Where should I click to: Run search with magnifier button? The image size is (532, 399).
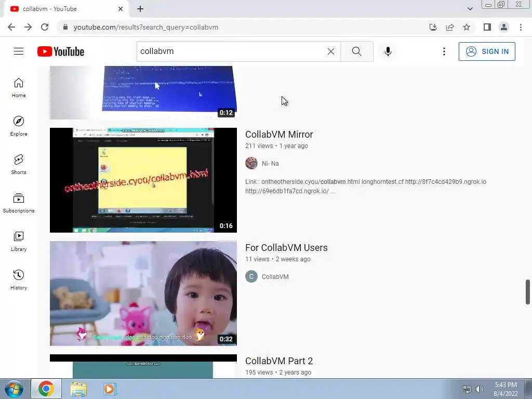(356, 51)
